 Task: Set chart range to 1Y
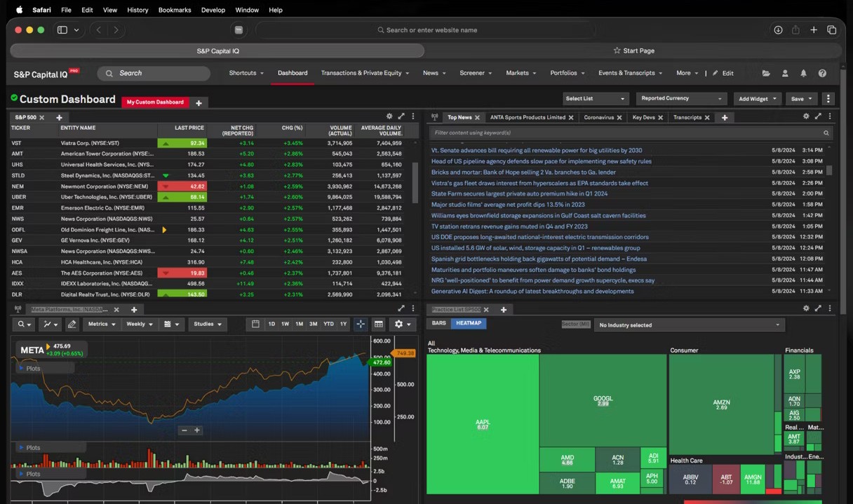(343, 324)
